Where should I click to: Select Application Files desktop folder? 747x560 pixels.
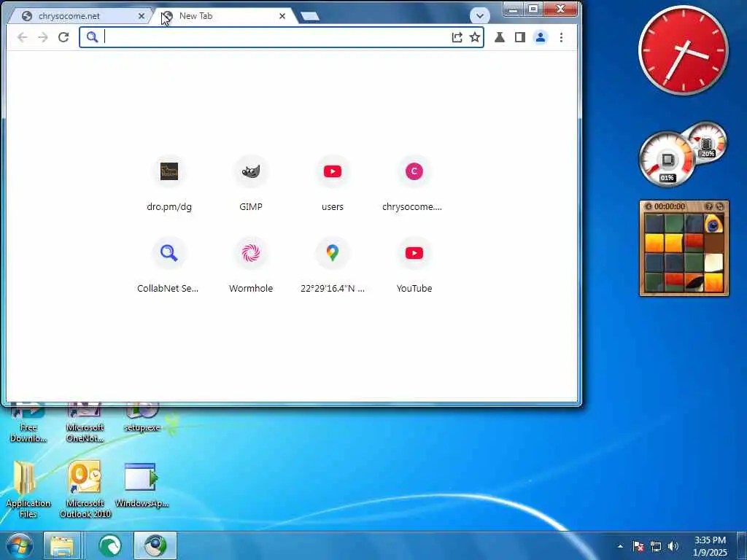[x=28, y=489]
